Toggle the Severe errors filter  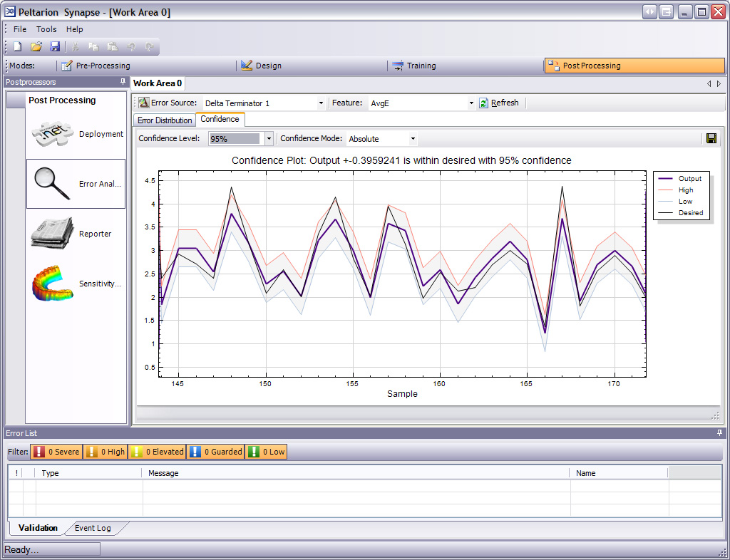pos(56,452)
